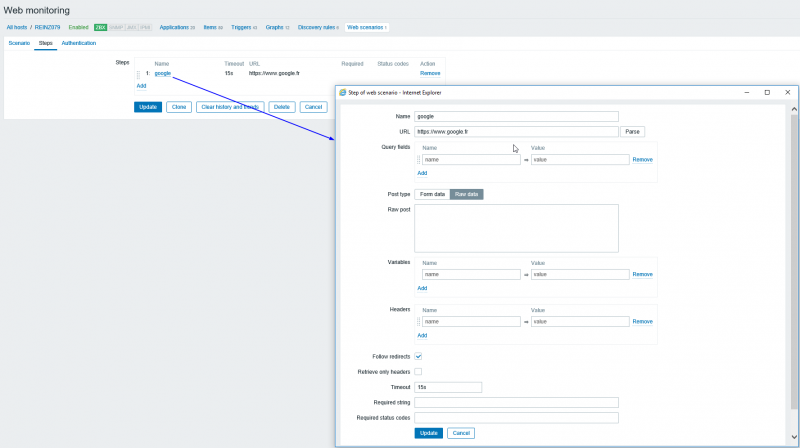Click the Query fields value input
The image size is (800, 448).
coord(580,160)
